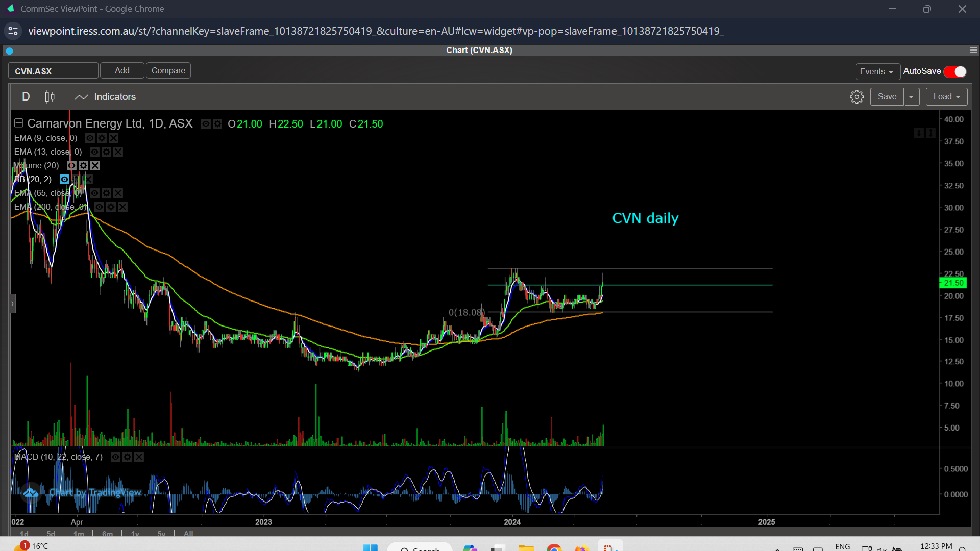Click the 0(18.08) line label
980x551 pixels.
coord(467,312)
